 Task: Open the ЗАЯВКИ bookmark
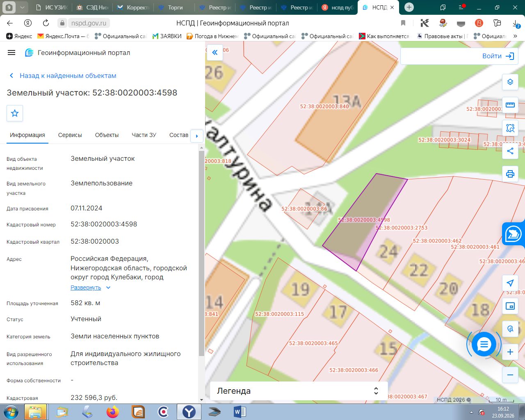pos(167,36)
